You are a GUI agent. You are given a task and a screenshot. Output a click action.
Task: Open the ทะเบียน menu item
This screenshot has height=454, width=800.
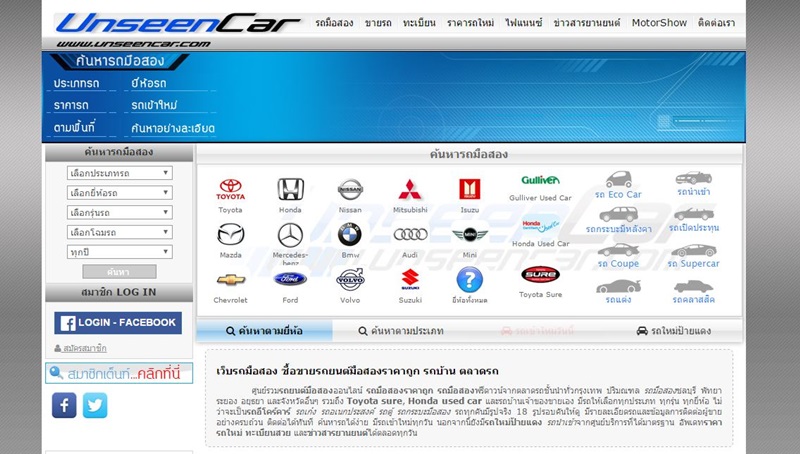click(x=419, y=23)
